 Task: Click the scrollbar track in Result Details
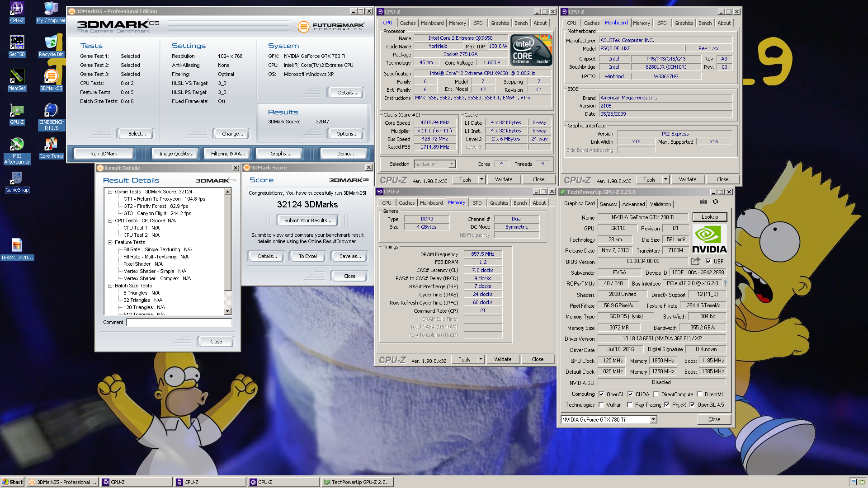228,300
